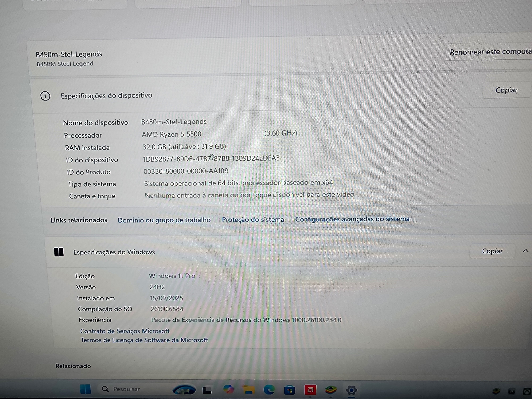The width and height of the screenshot is (532, 399).
Task: Open Microsoft Store from taskbar
Action: point(290,390)
